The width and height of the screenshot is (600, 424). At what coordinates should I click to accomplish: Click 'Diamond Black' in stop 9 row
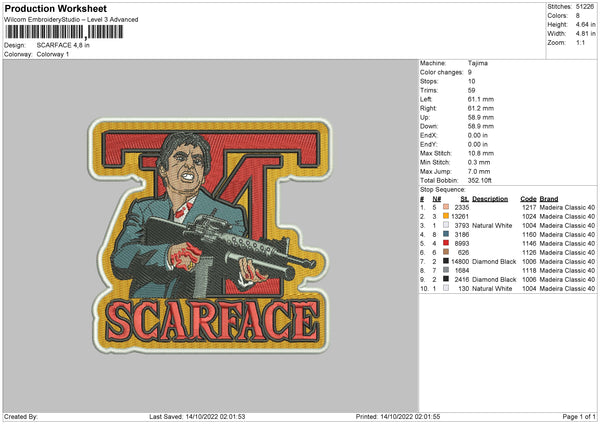[x=494, y=280]
